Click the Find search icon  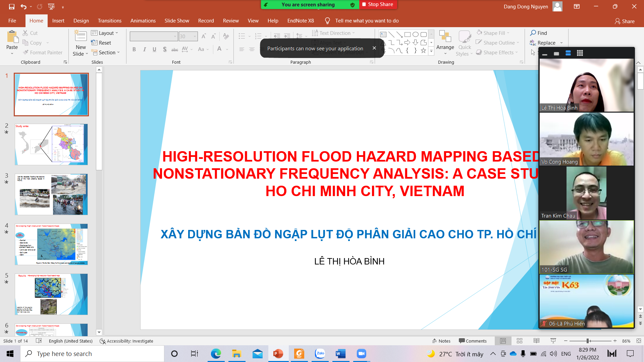pos(533,33)
